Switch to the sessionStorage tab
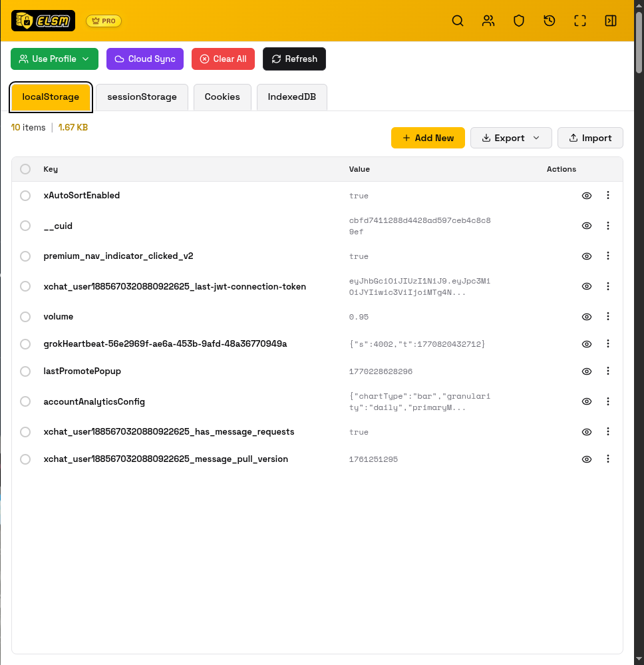The image size is (644, 665). coord(141,97)
